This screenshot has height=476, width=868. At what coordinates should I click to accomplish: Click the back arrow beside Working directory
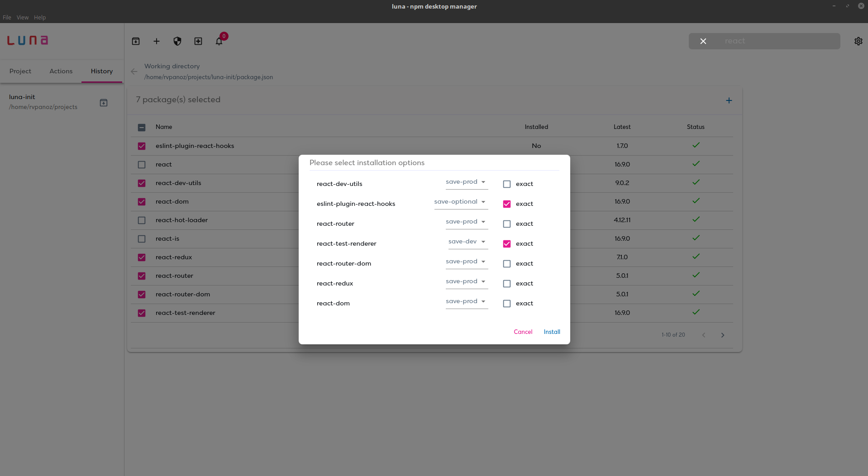[134, 71]
